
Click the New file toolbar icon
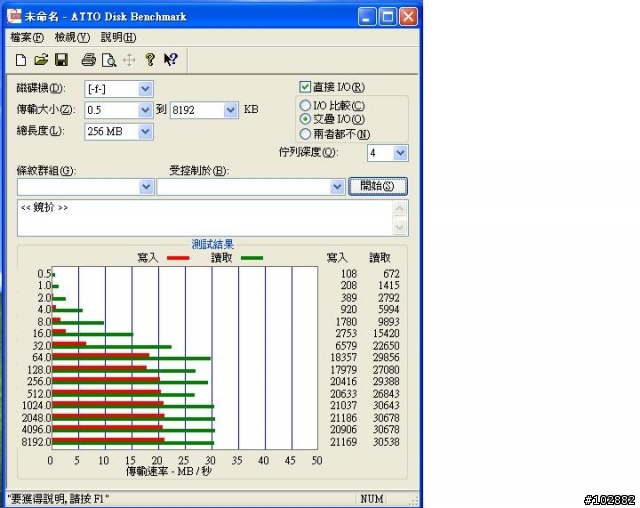(x=21, y=60)
